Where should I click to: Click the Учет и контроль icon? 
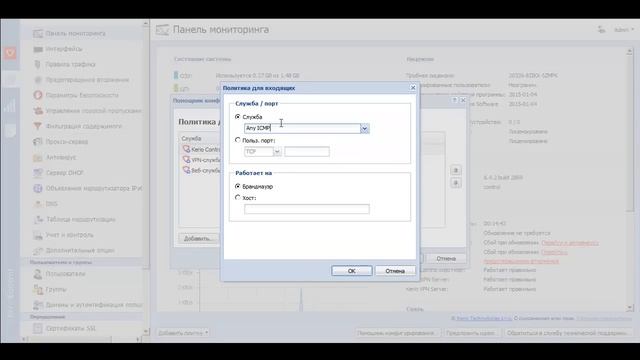[x=38, y=235]
